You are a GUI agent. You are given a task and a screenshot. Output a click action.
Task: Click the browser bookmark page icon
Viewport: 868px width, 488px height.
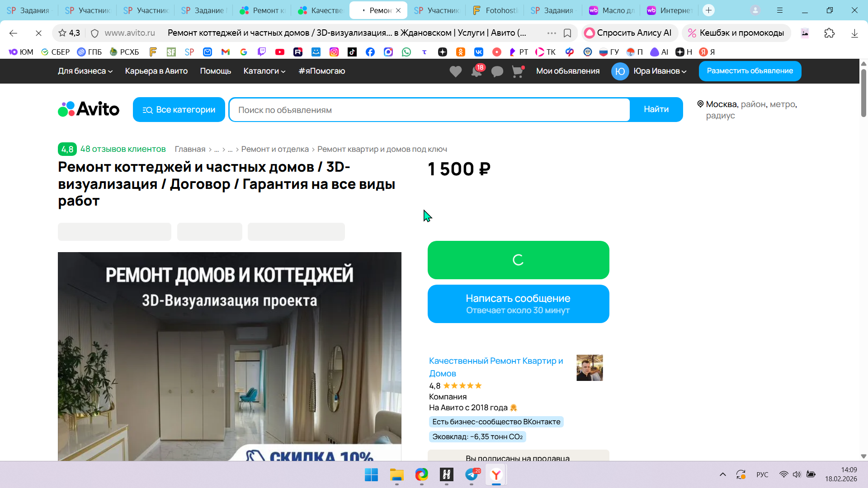pos(567,33)
